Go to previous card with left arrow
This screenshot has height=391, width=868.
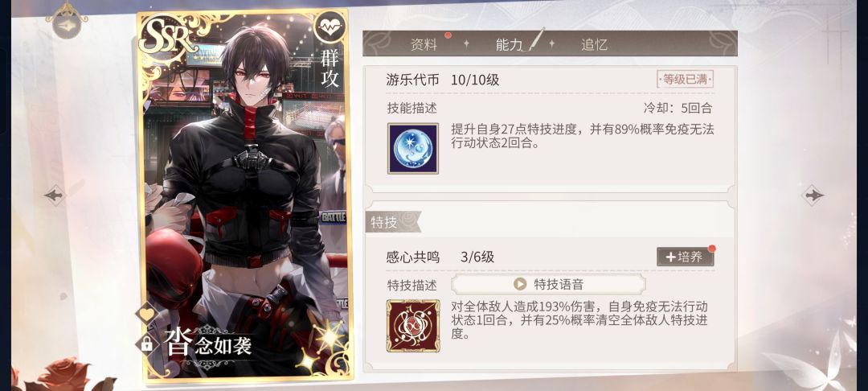[55, 195]
